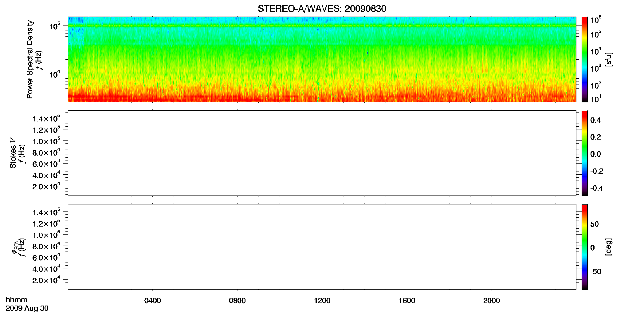This screenshot has width=644, height=332.
Task: Click the 8.0×10^4 tick in the Stokes V panel
Action: click(x=46, y=152)
